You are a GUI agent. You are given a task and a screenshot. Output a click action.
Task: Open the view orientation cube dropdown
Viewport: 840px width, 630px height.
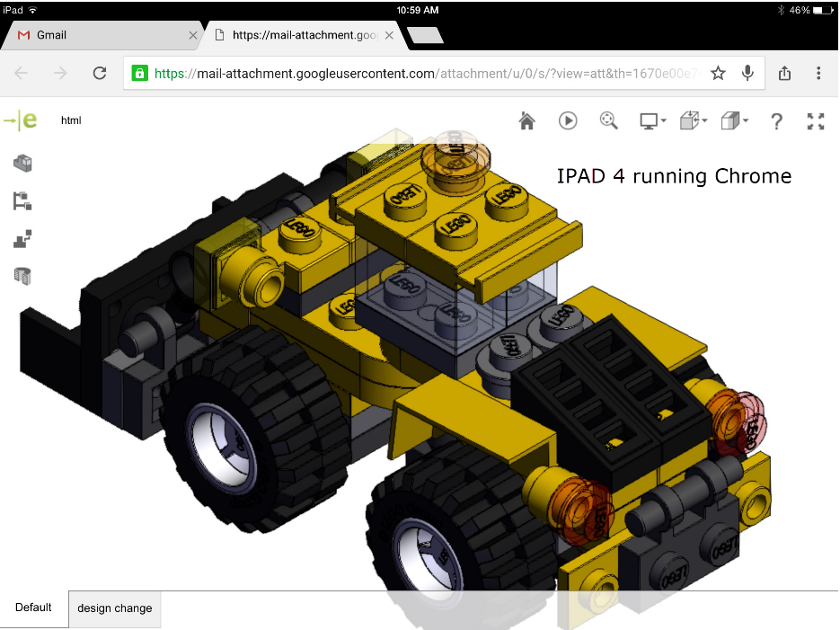[x=694, y=120]
